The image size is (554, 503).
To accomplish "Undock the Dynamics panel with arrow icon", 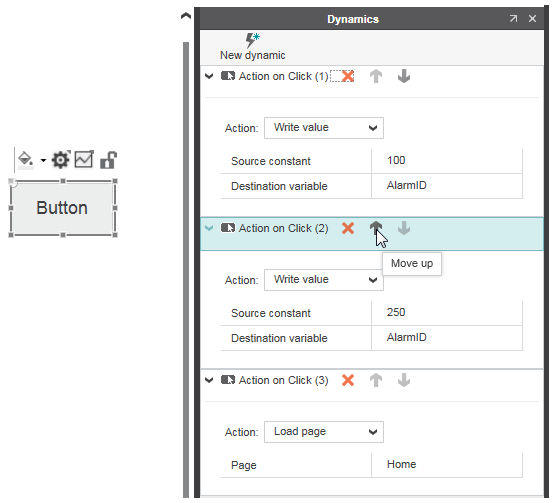I will [x=513, y=18].
